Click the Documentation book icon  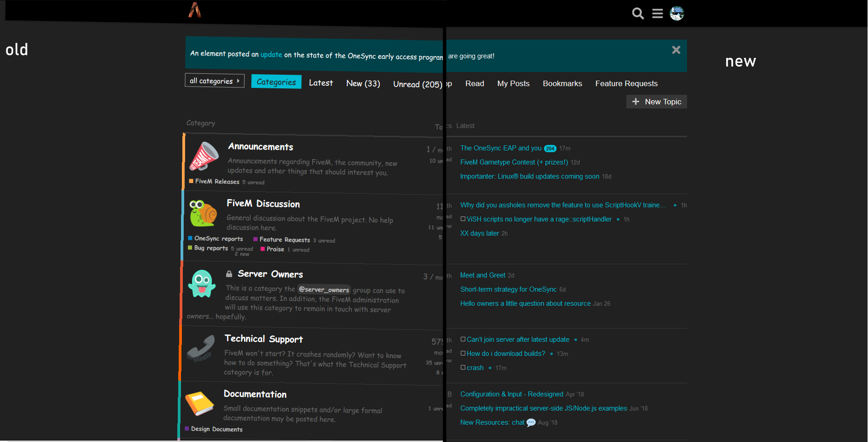tap(199, 404)
